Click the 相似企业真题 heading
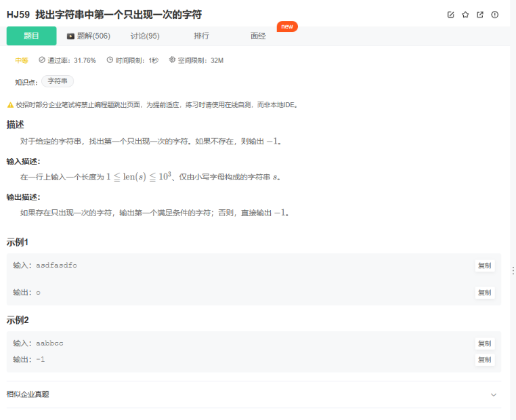516x420 pixels. click(28, 394)
